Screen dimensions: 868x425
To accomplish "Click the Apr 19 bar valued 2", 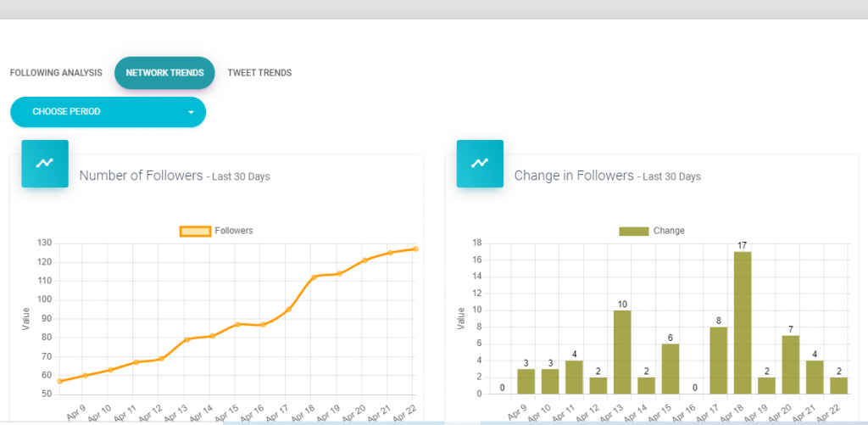I will [x=766, y=386].
